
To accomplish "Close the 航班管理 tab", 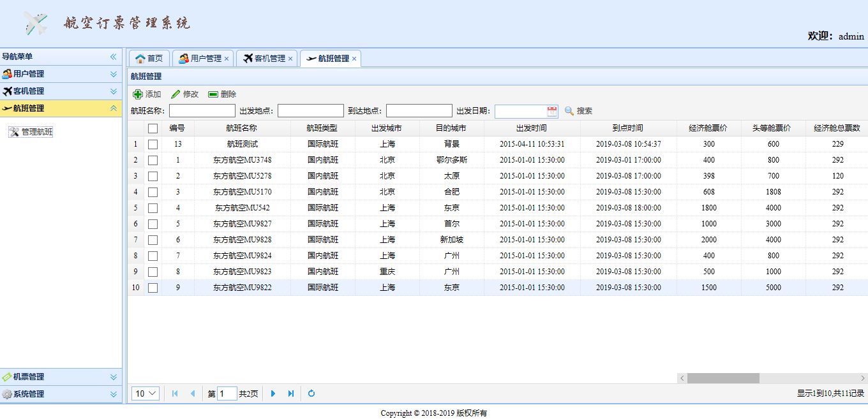I will tap(354, 59).
